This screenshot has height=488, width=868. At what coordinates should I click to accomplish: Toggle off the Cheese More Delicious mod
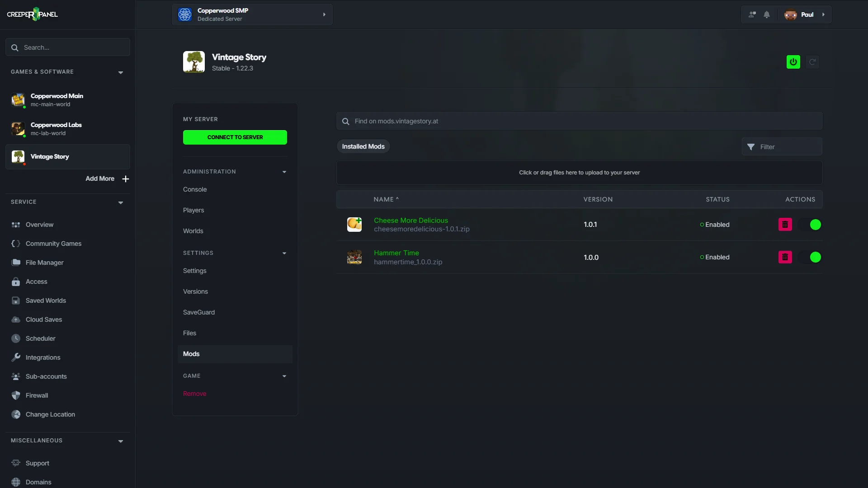[x=810, y=225]
